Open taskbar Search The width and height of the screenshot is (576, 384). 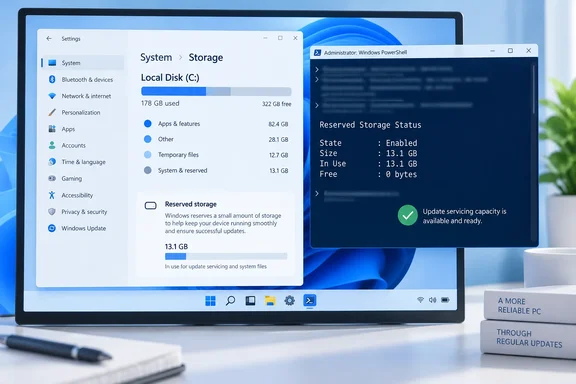coord(230,301)
